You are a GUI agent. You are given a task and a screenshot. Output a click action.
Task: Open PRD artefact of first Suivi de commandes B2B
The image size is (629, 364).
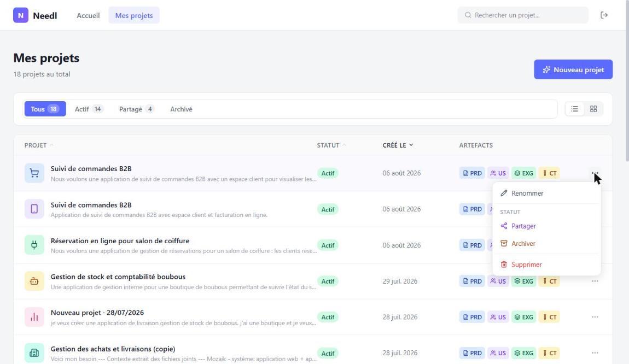(x=472, y=173)
